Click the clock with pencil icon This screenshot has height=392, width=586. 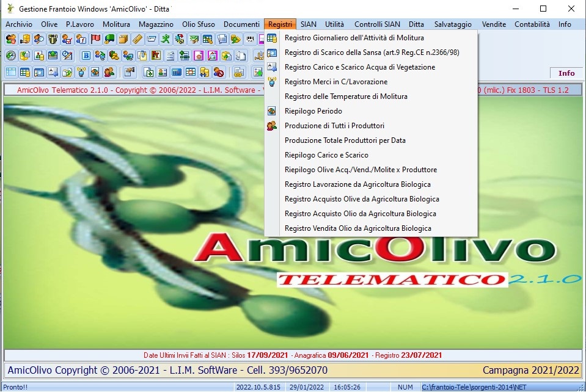[x=67, y=56]
